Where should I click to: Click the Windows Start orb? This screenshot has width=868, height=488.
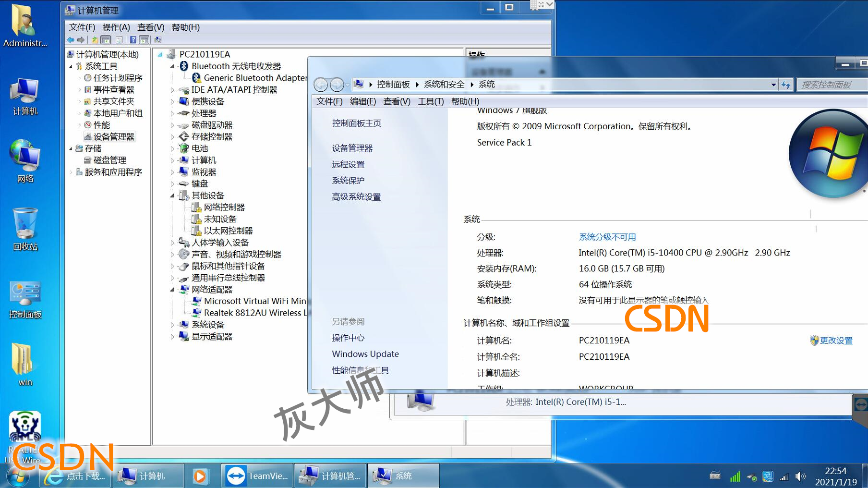click(18, 476)
